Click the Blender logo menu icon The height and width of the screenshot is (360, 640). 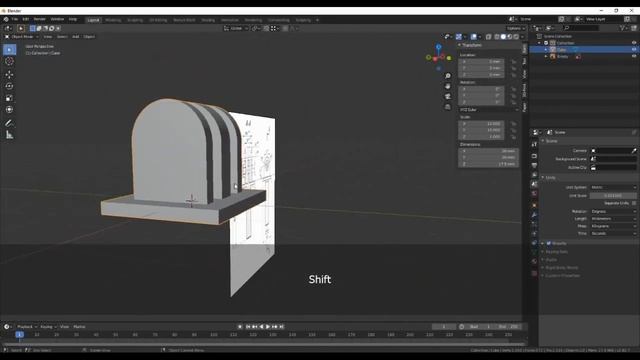6,19
